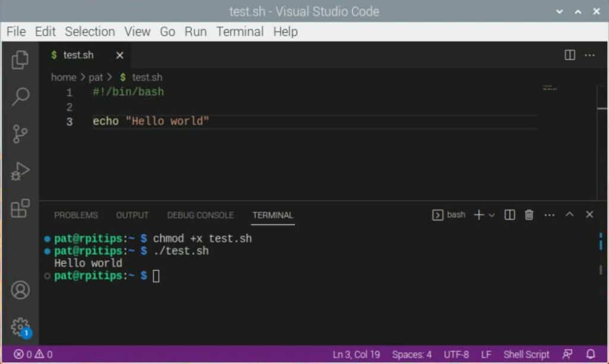Click the empty terminal prompt cursor
This screenshot has height=364, width=609.
[156, 276]
